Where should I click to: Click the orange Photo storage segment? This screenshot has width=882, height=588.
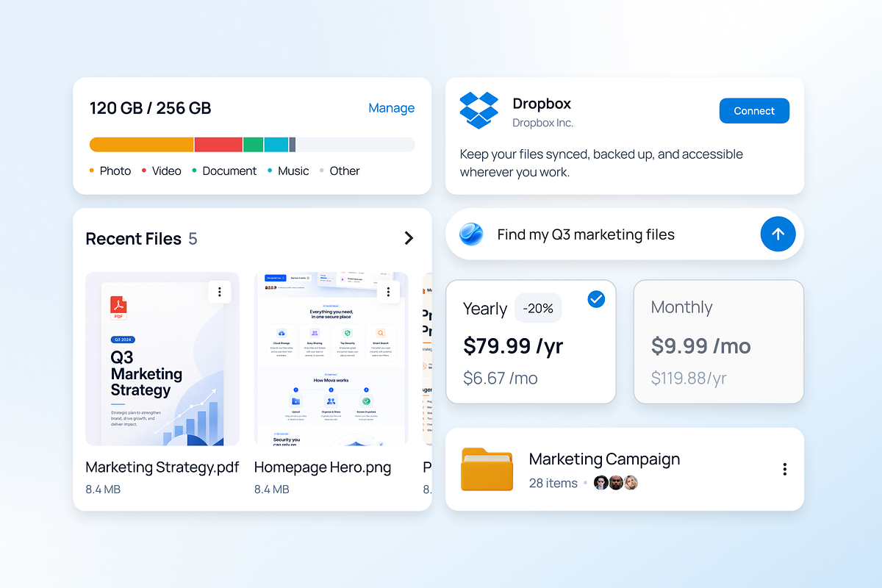pyautogui.click(x=142, y=145)
